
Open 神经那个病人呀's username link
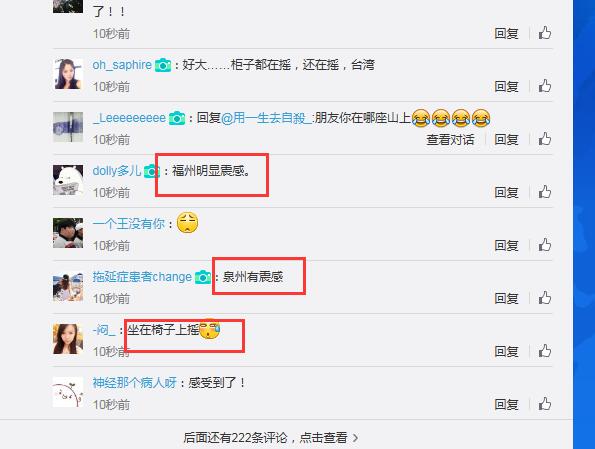point(135,383)
